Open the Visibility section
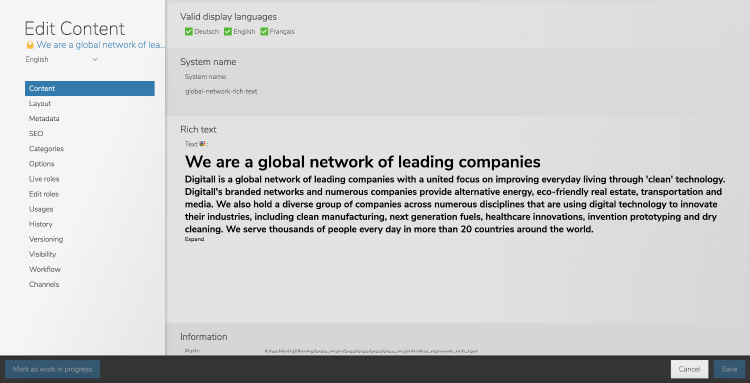750x383 pixels. click(x=42, y=254)
